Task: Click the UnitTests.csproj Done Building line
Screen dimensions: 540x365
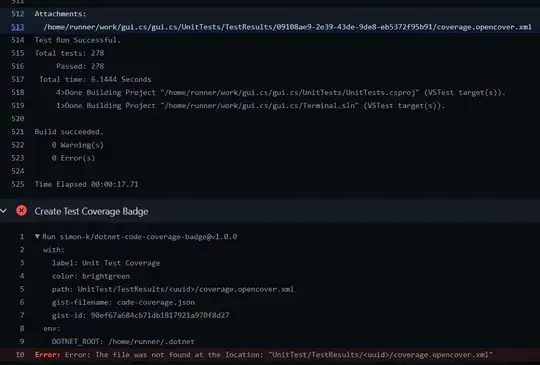Action: pyautogui.click(x=281, y=92)
